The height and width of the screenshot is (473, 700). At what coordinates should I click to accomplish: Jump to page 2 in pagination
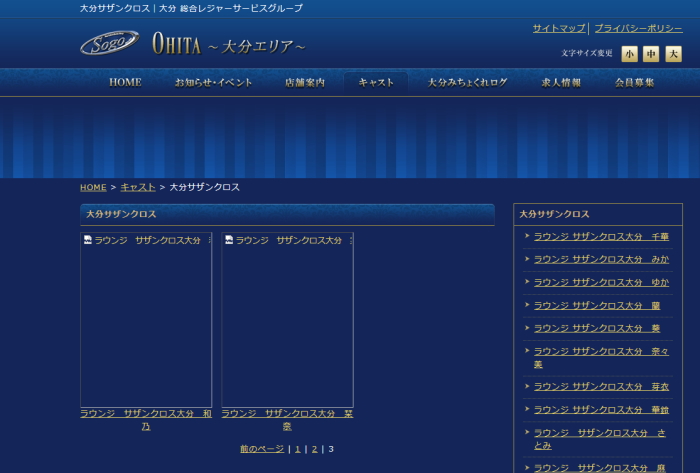(x=314, y=449)
